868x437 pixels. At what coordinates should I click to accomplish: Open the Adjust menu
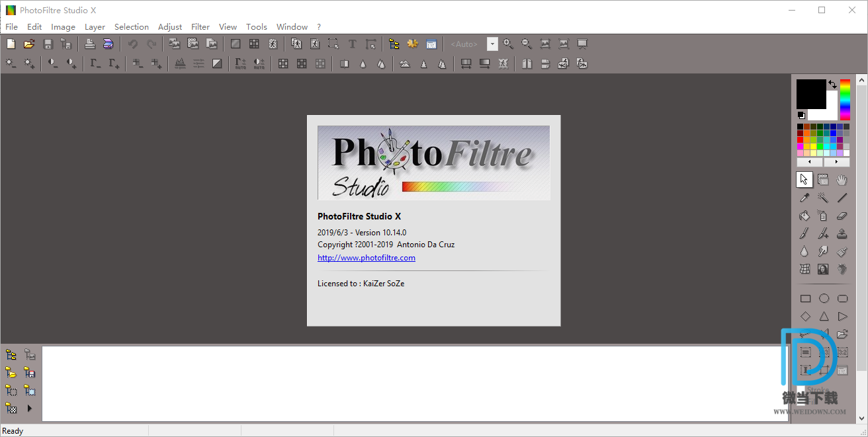click(x=170, y=27)
